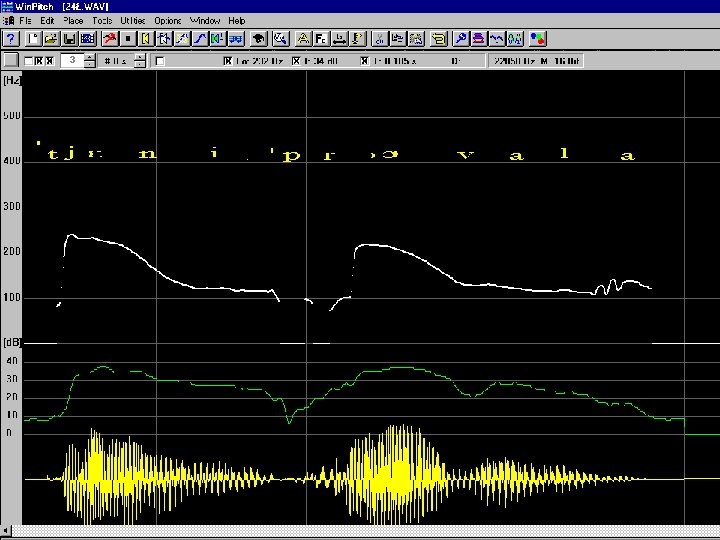Toggle the intensity dB readout checkbox

pos(296,61)
